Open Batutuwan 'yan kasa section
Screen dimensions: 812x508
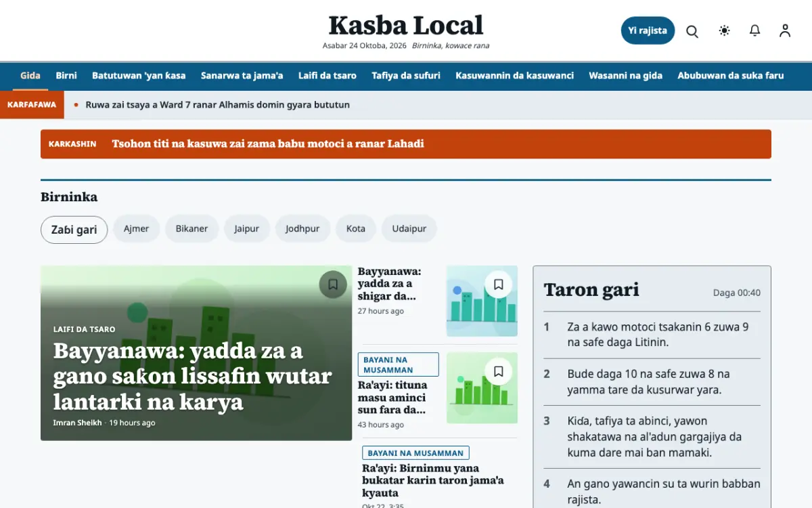point(139,75)
